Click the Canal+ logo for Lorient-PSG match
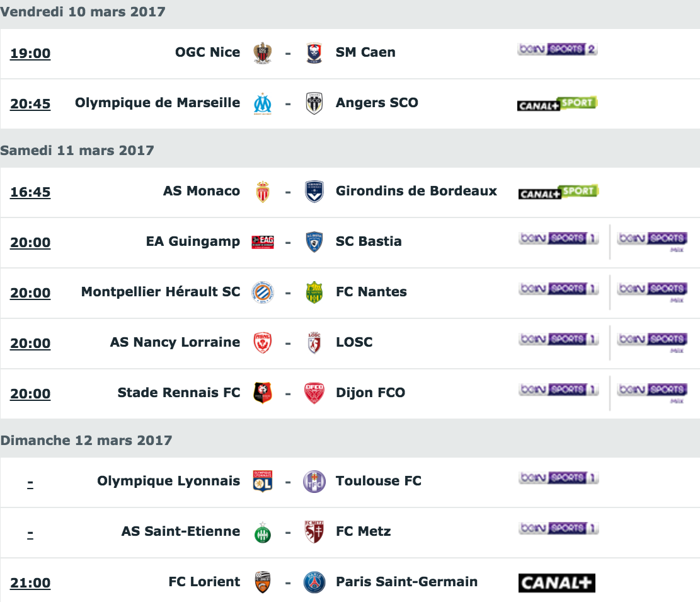This screenshot has height=602, width=700. [557, 583]
